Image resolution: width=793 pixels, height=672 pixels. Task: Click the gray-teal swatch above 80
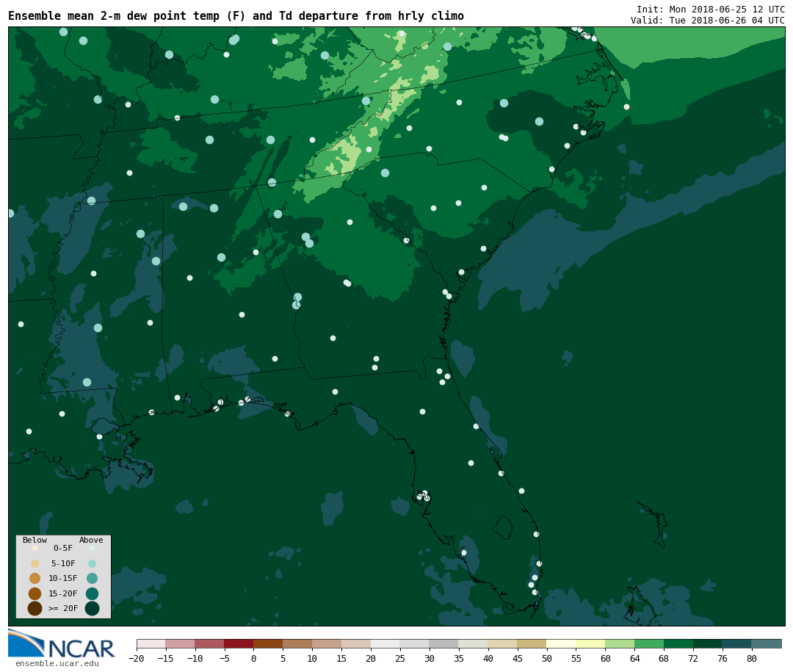767,644
